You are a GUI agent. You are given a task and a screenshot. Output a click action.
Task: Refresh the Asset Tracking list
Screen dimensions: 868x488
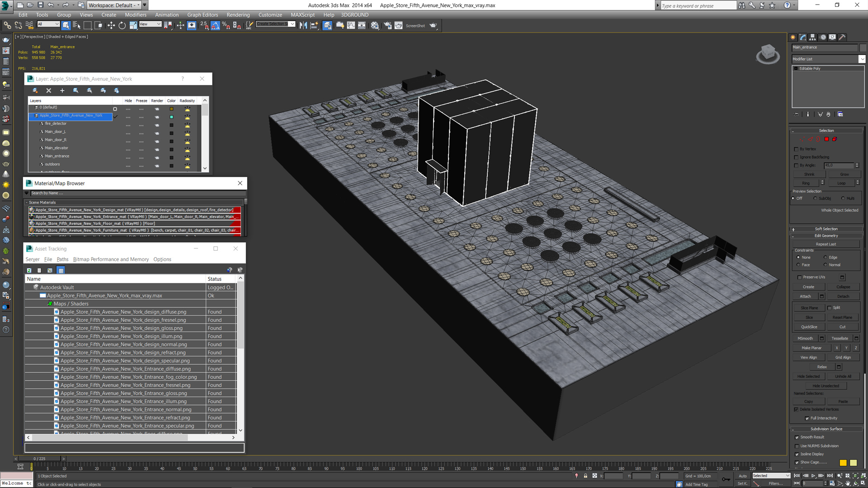point(29,270)
